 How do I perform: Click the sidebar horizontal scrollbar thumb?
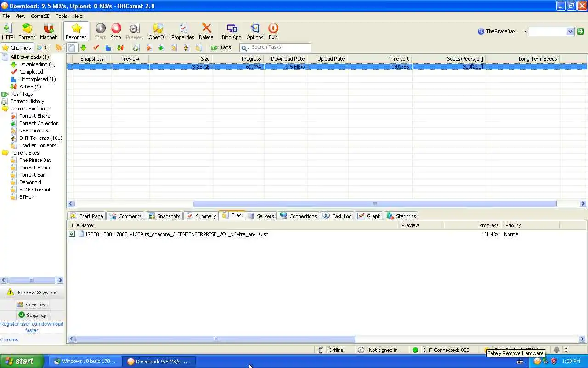coord(32,280)
